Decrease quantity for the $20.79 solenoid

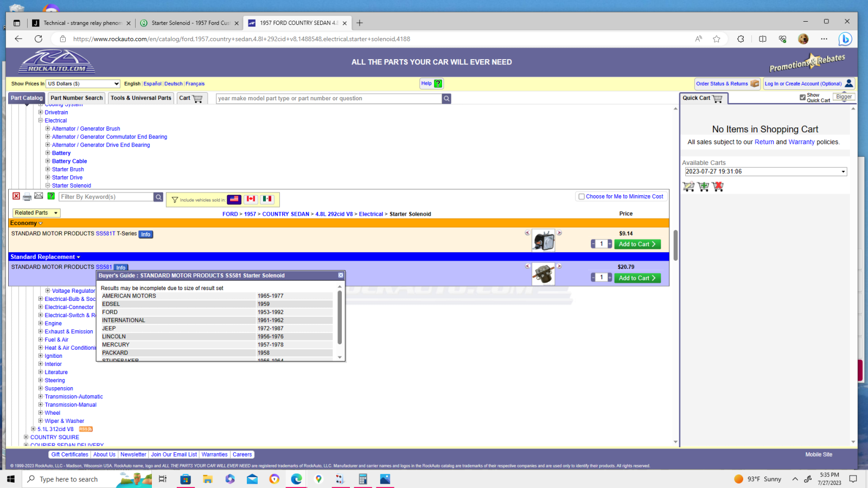593,278
